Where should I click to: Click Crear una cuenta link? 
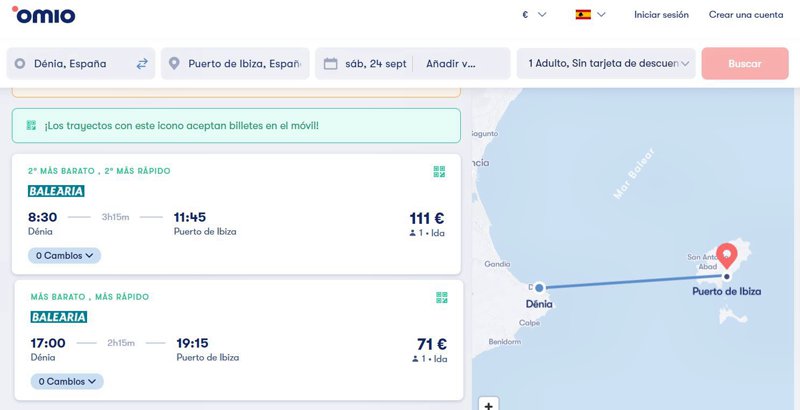coord(746,15)
